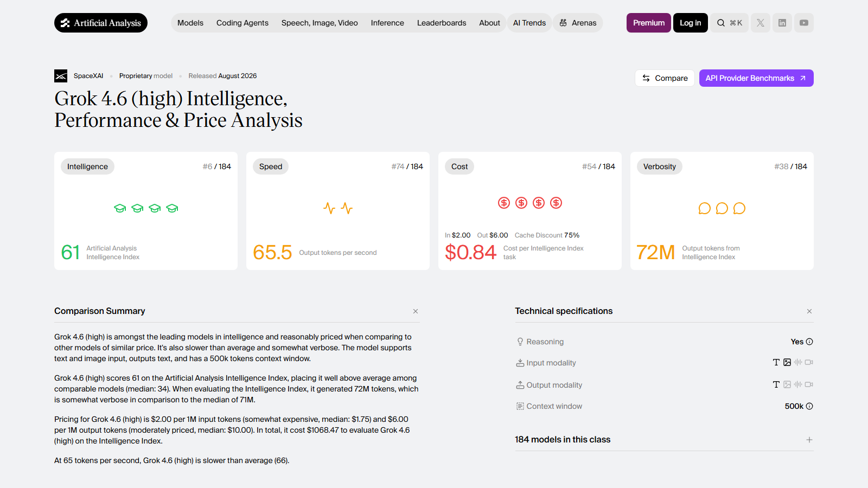
Task: Click the Context window row icon
Action: (520, 406)
